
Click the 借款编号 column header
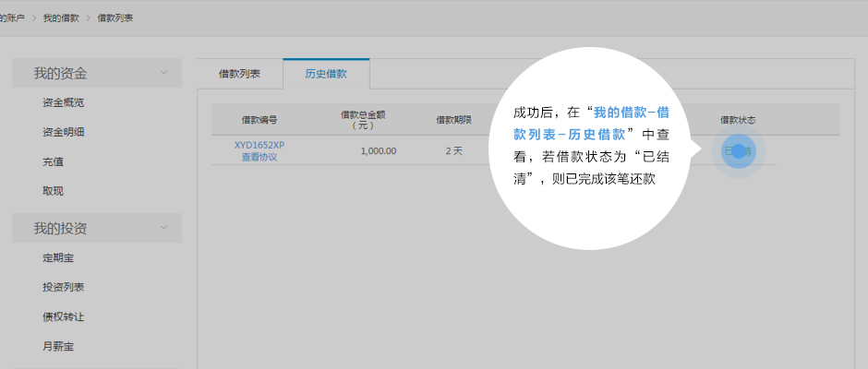click(259, 120)
